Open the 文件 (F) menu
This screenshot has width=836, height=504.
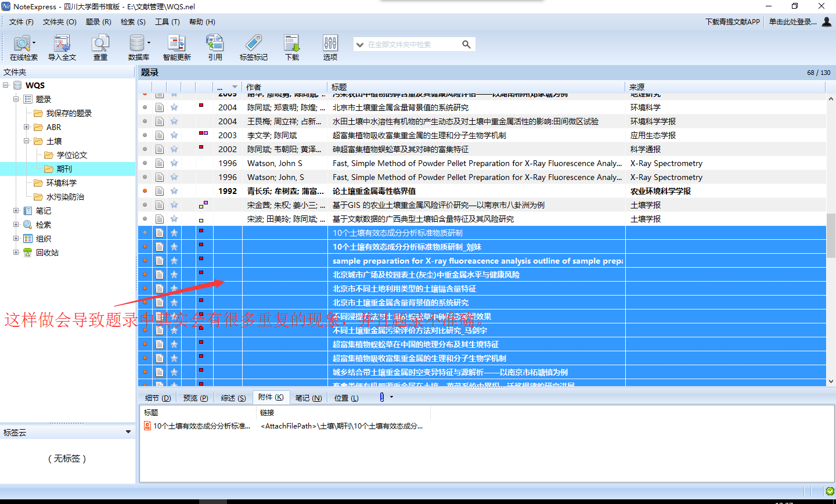pyautogui.click(x=21, y=22)
